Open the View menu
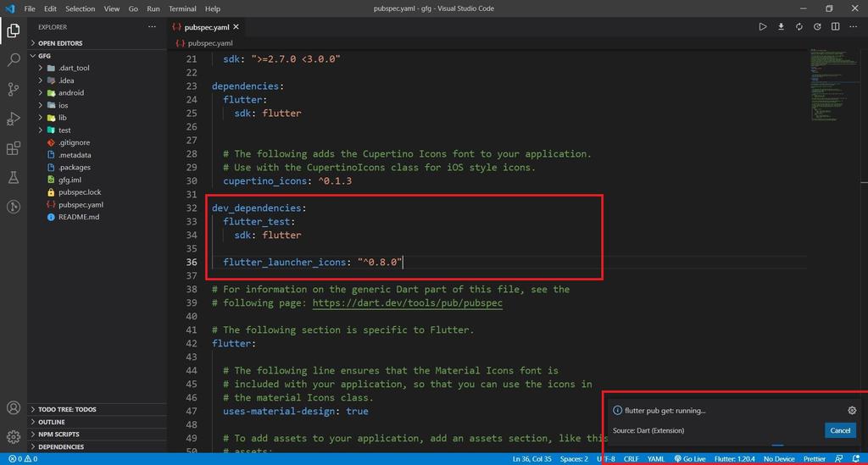 pos(112,8)
